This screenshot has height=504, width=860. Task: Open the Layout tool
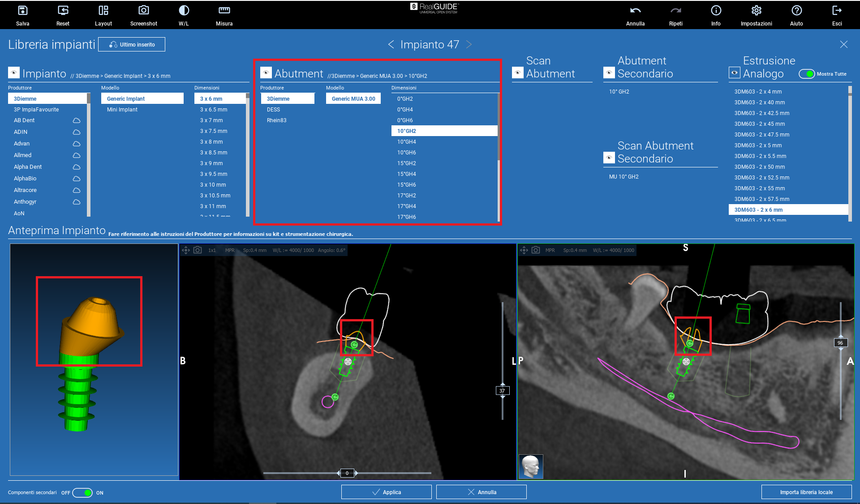tap(103, 11)
